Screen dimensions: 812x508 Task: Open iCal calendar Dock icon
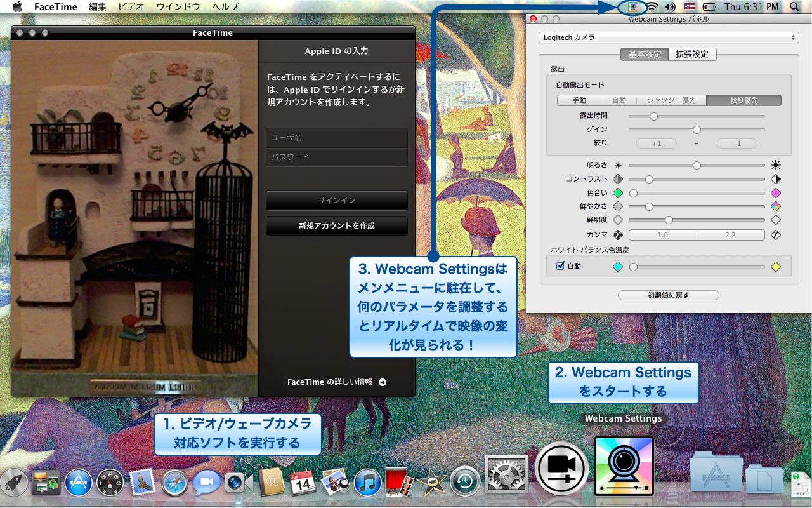[x=303, y=483]
